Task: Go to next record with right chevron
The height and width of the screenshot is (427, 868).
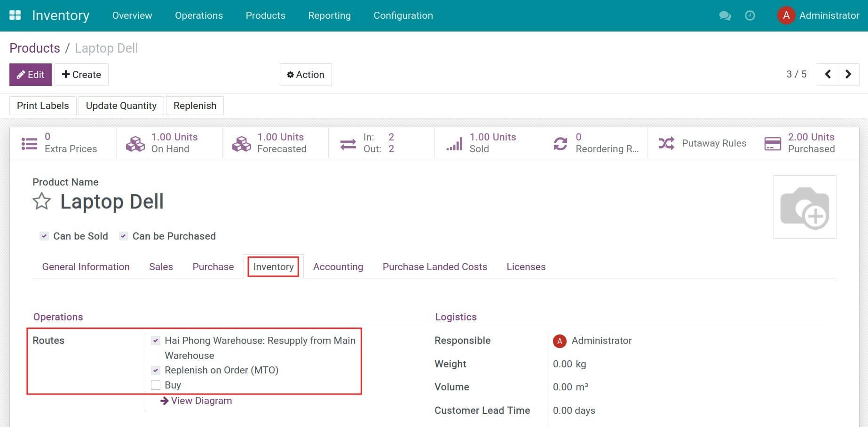Action: [x=848, y=74]
